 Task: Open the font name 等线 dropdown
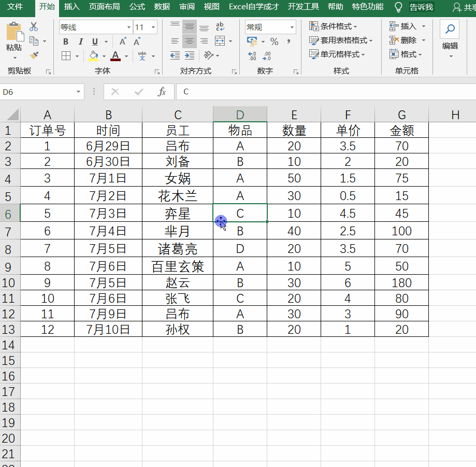coord(129,27)
